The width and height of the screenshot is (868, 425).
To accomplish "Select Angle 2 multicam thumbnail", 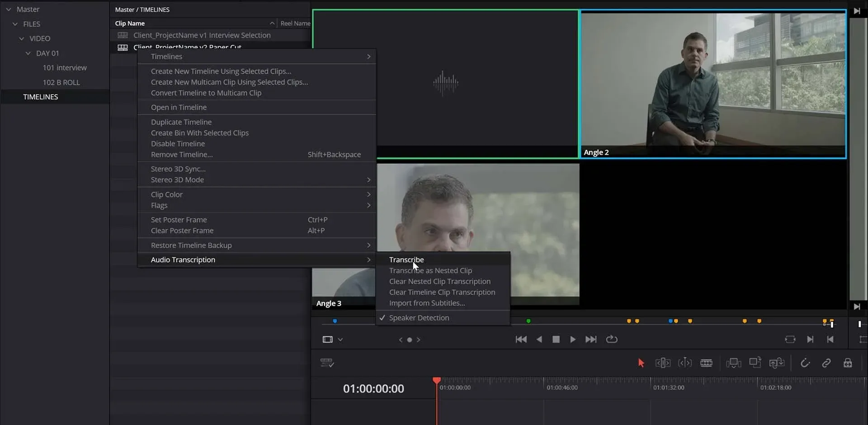I will 713,85.
